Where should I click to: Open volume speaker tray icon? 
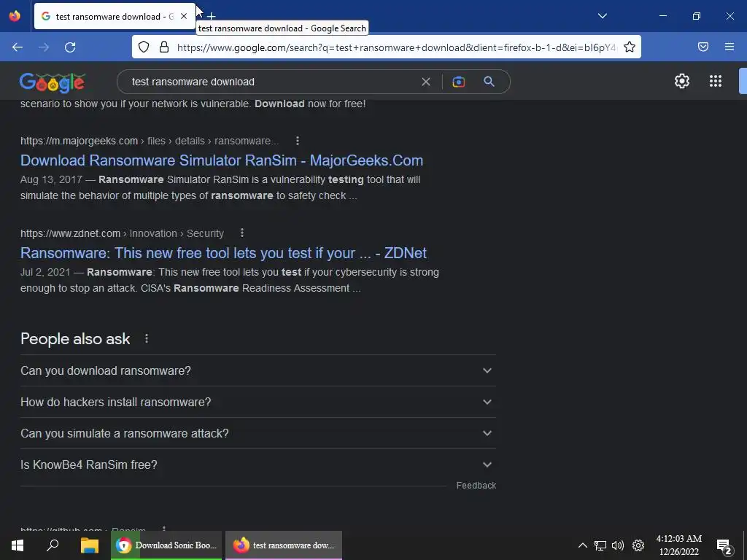[x=618, y=545]
